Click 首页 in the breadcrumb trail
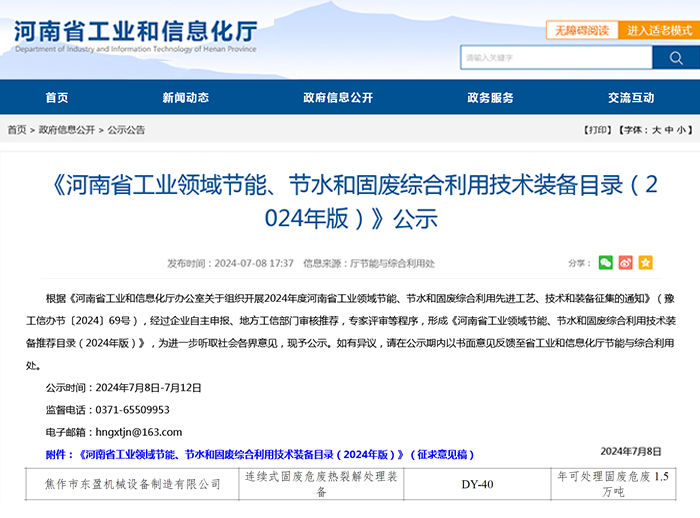 pos(17,130)
